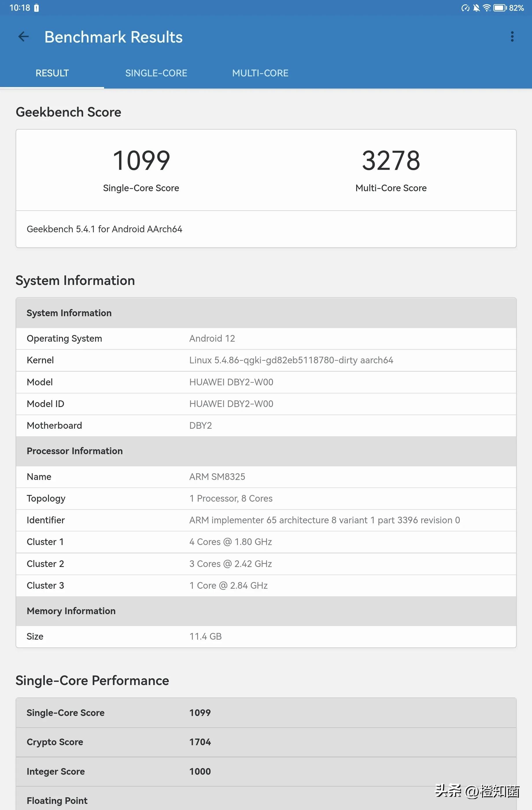Viewport: 532px width, 810px height.
Task: Tap the Geekbench 5.4.1 version text
Action: tap(104, 229)
